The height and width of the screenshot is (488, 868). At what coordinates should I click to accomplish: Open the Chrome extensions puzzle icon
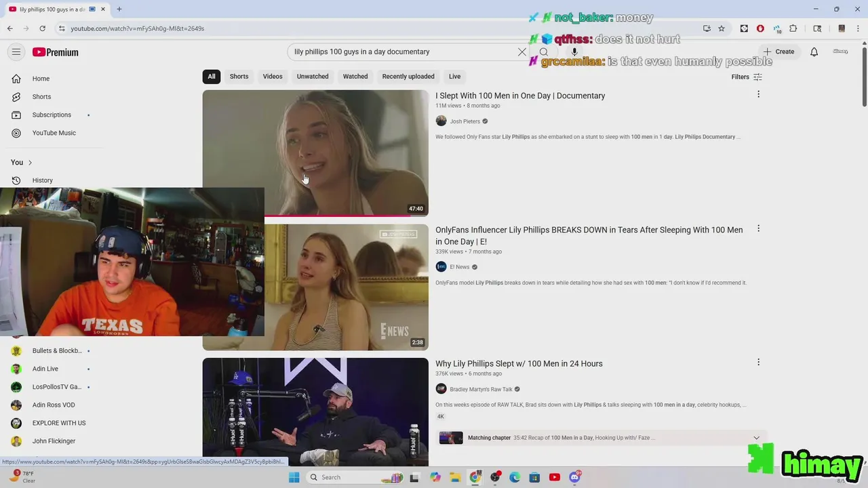tap(793, 28)
